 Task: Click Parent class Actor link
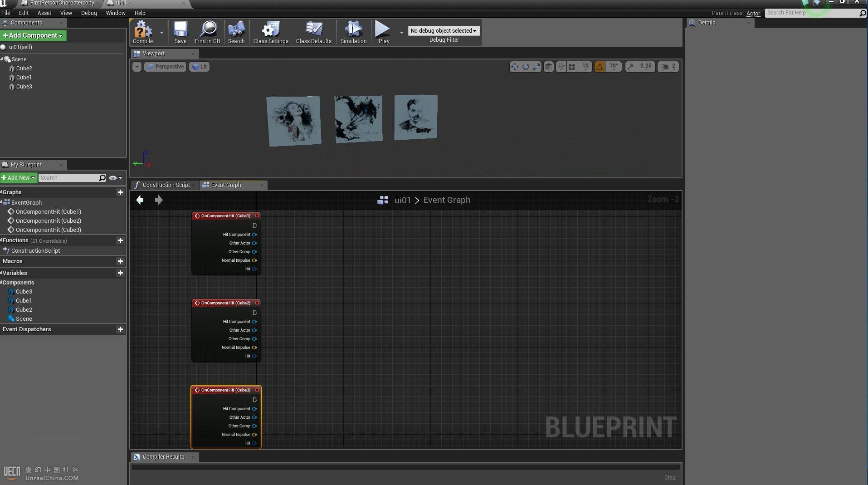(753, 13)
